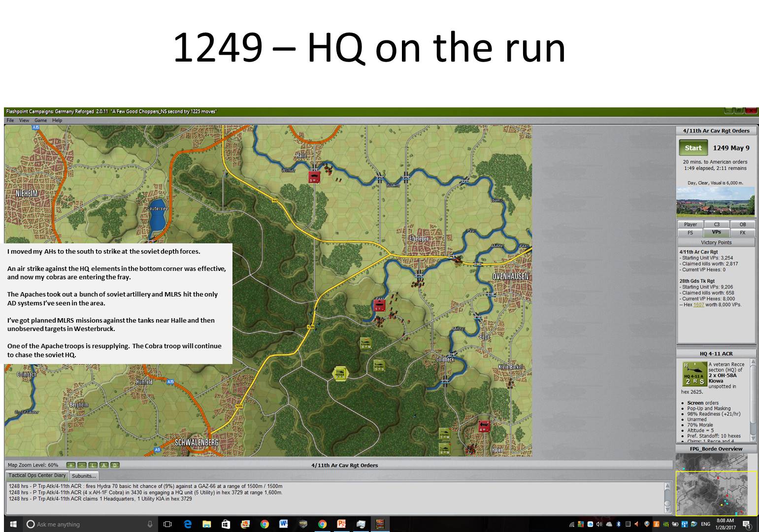This screenshot has height=532, width=759.
Task: Click the diary log scrollbar
Action: point(667,498)
